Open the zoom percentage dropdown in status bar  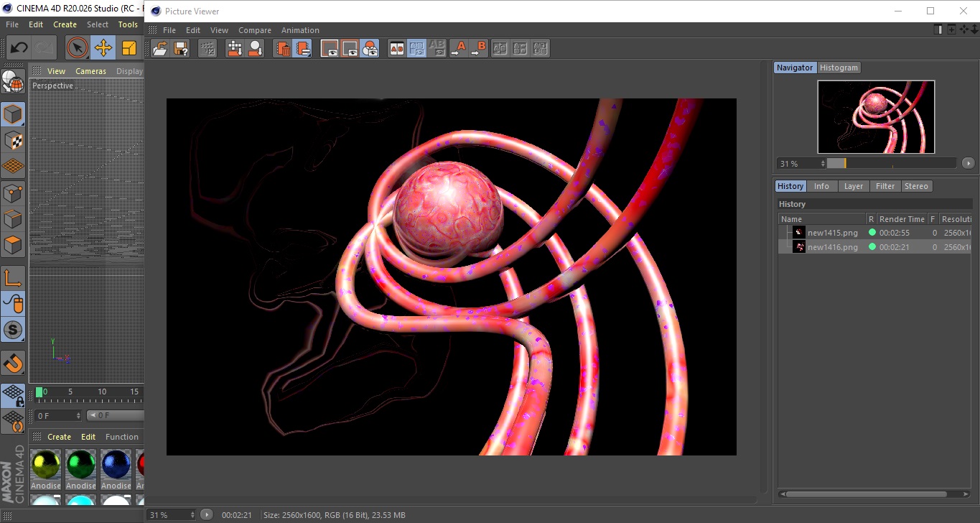click(x=192, y=515)
